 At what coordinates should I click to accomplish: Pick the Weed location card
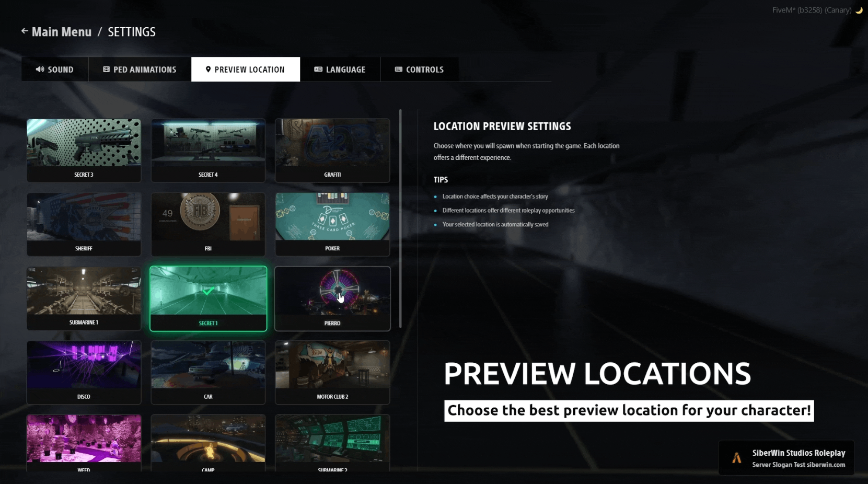[84, 443]
